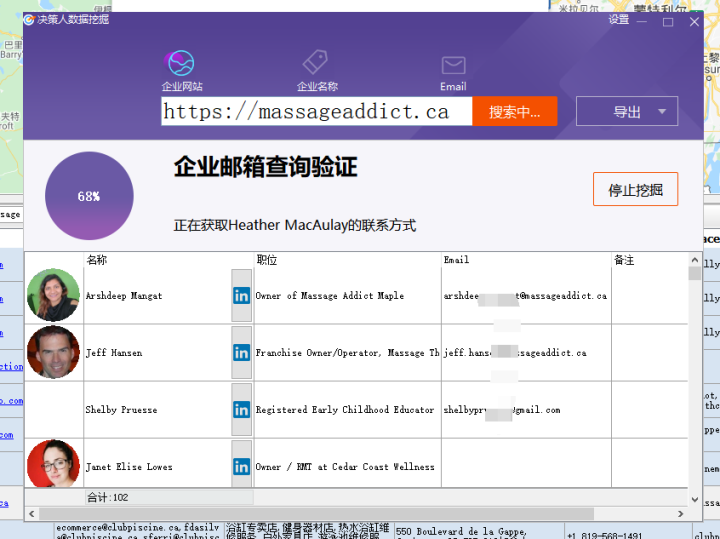Image resolution: width=720 pixels, height=539 pixels.
Task: Select the name cell 'Jeff Hansen'
Action: (x=158, y=353)
